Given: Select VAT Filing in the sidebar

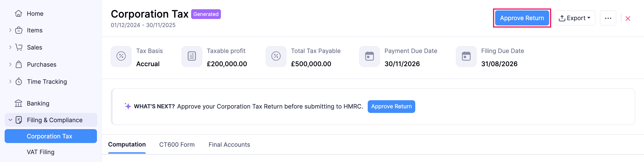Looking at the screenshot, I should [40, 152].
